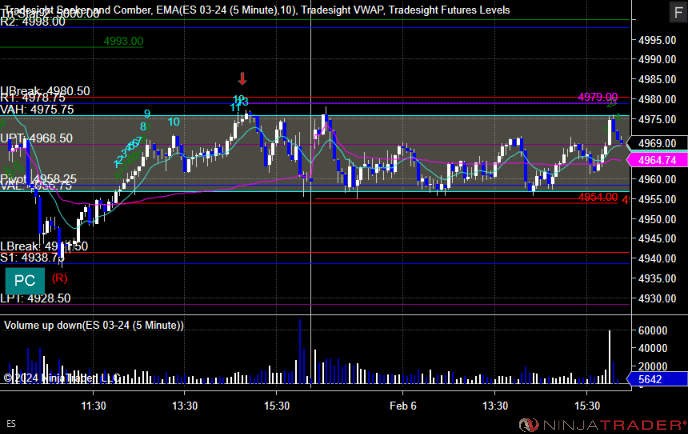The width and height of the screenshot is (688, 434).
Task: Click the 4995.00 price axis label
Action: (x=657, y=40)
